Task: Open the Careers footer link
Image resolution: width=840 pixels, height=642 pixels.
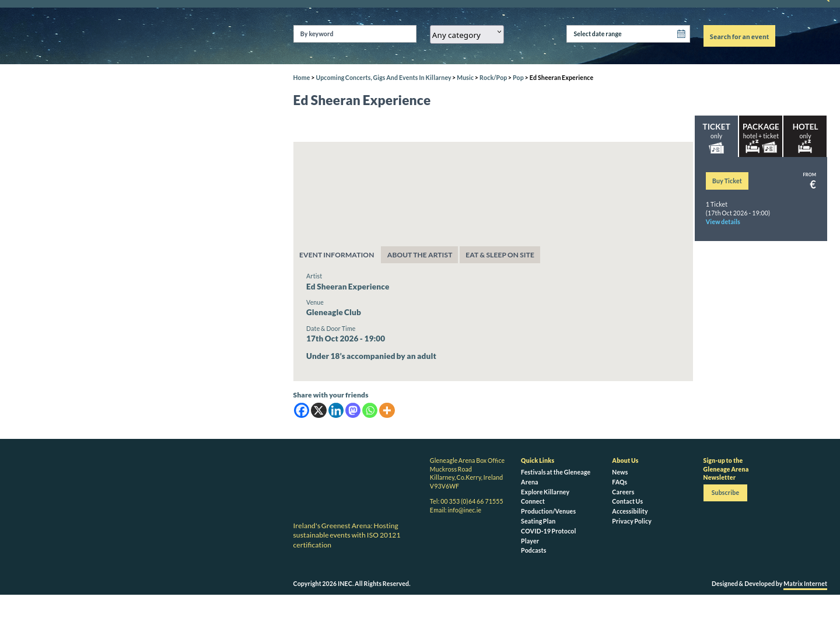Action: (x=623, y=492)
